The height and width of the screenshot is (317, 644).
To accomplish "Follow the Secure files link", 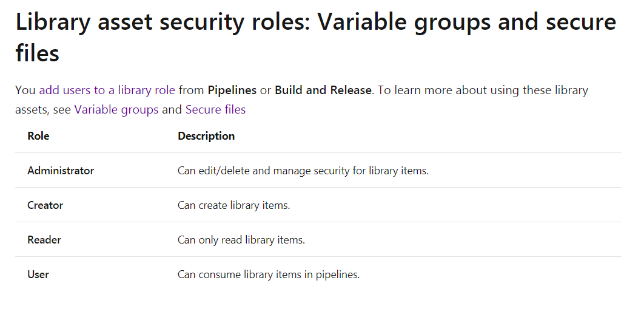I will (x=216, y=110).
